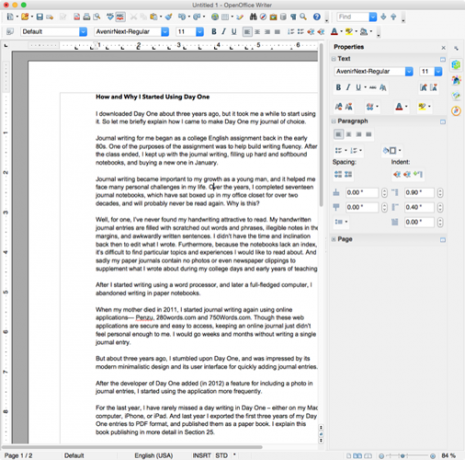
Task: Select Justified alignment in formatting toolbar
Action: click(x=277, y=32)
